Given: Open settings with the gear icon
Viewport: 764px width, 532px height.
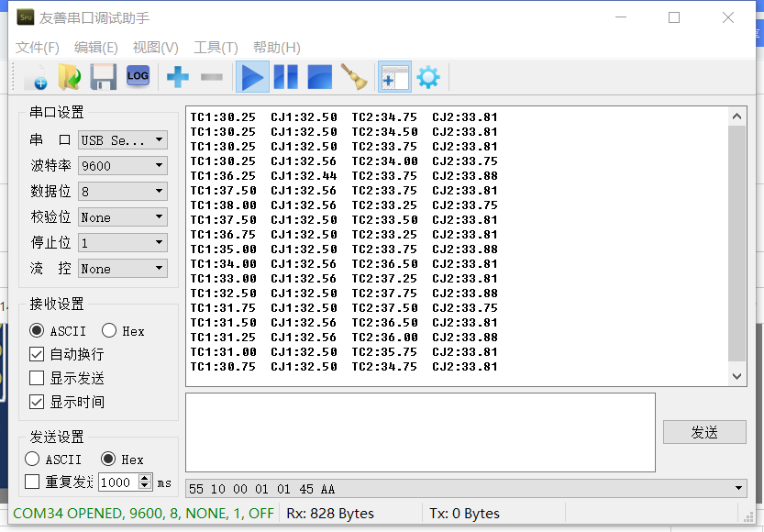Looking at the screenshot, I should [428, 78].
